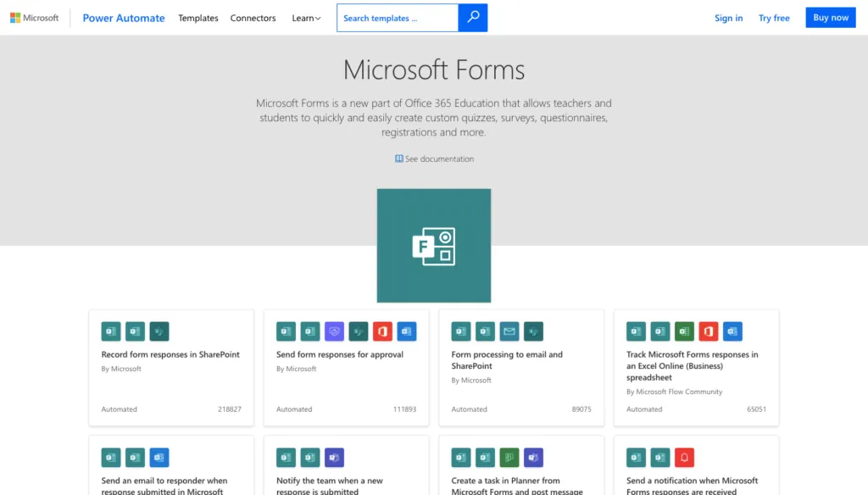Open the Templates nav item
This screenshot has height=495, width=868.
(x=198, y=18)
